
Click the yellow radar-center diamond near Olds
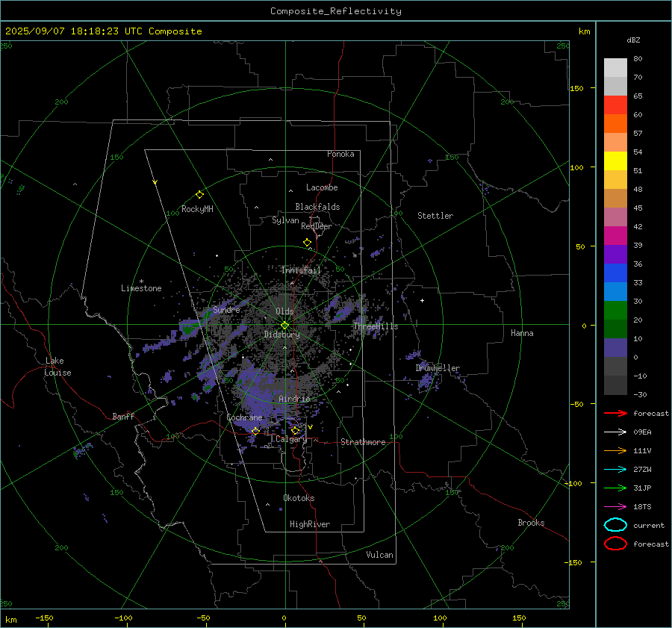(284, 326)
